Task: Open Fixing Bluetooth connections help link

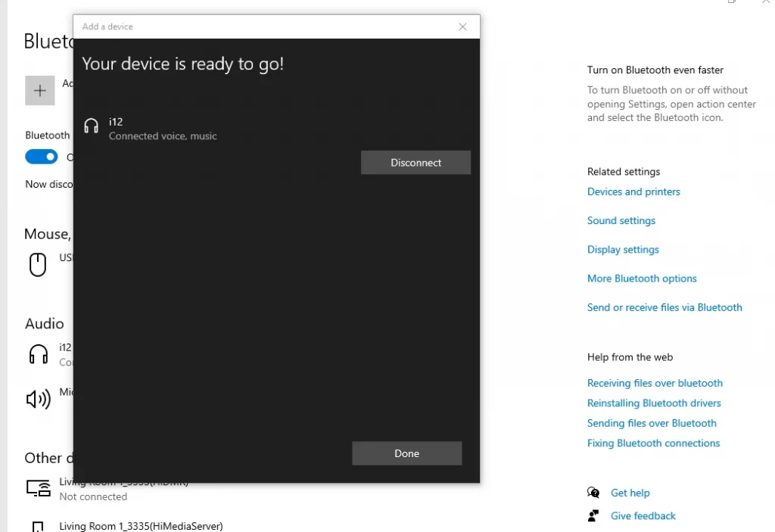Action: [x=653, y=443]
